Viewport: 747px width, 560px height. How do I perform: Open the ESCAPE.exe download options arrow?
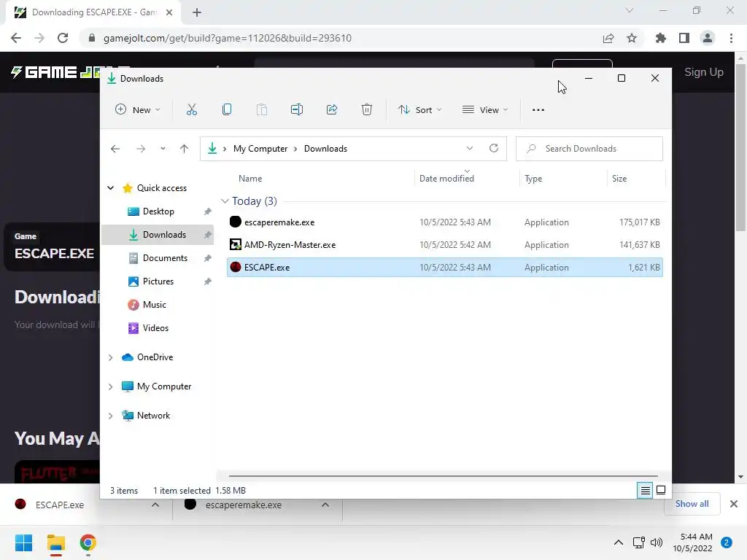155,505
